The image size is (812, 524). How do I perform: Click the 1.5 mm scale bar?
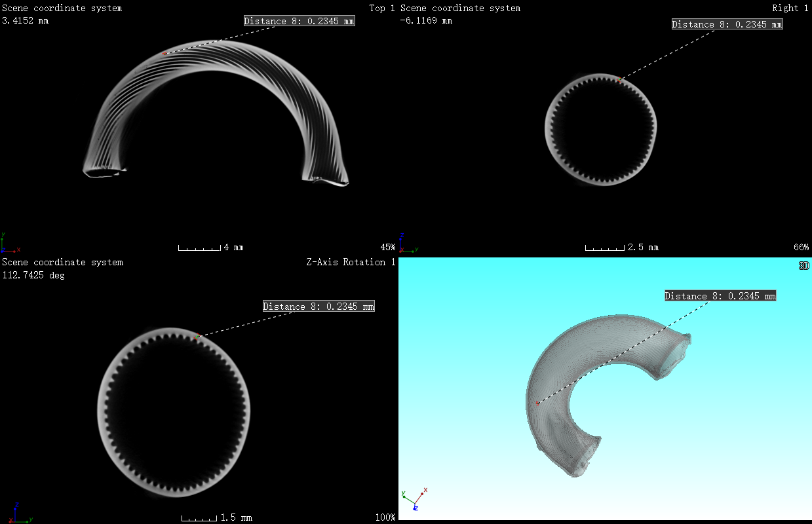[x=199, y=517]
